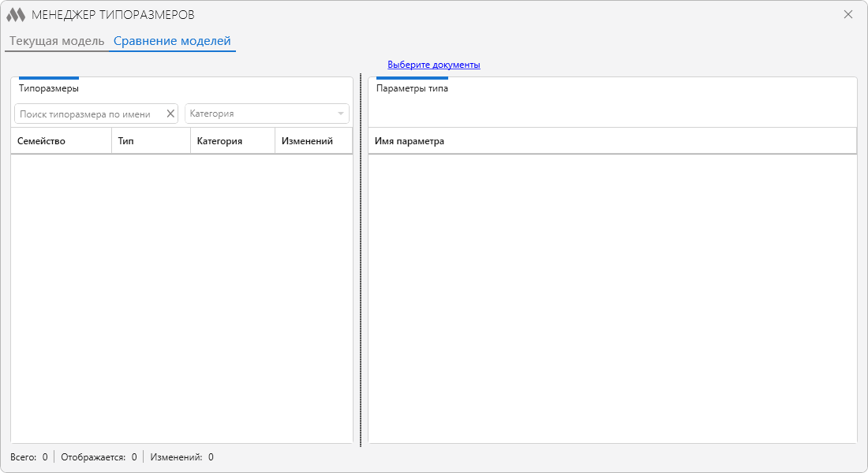Clear the type size search field
This screenshot has width=868, height=473.
pyautogui.click(x=170, y=114)
